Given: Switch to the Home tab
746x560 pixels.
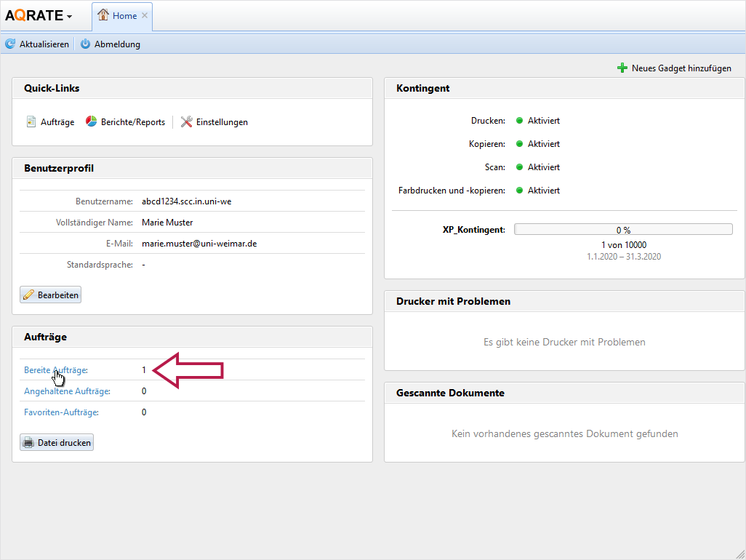Looking at the screenshot, I should click(124, 15).
